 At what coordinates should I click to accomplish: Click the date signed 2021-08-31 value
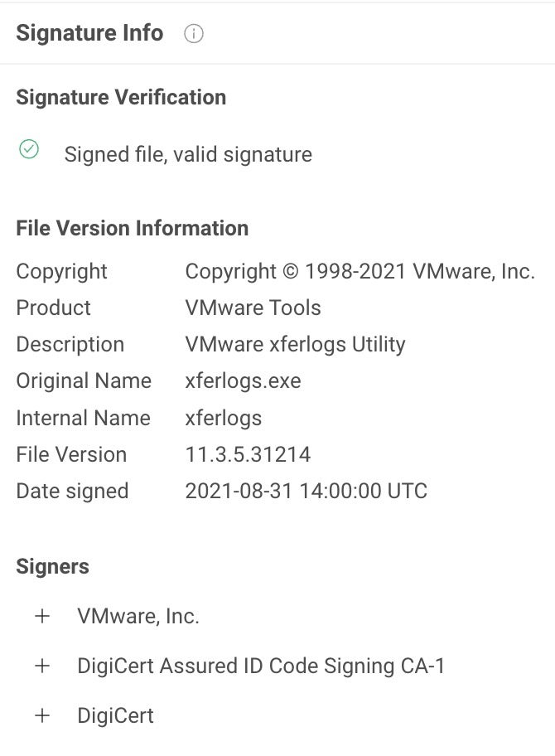point(306,491)
